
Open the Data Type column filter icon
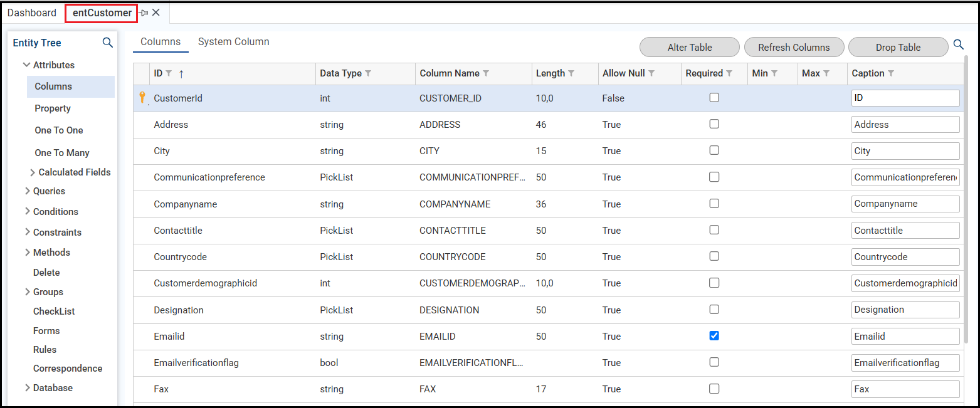(x=368, y=73)
